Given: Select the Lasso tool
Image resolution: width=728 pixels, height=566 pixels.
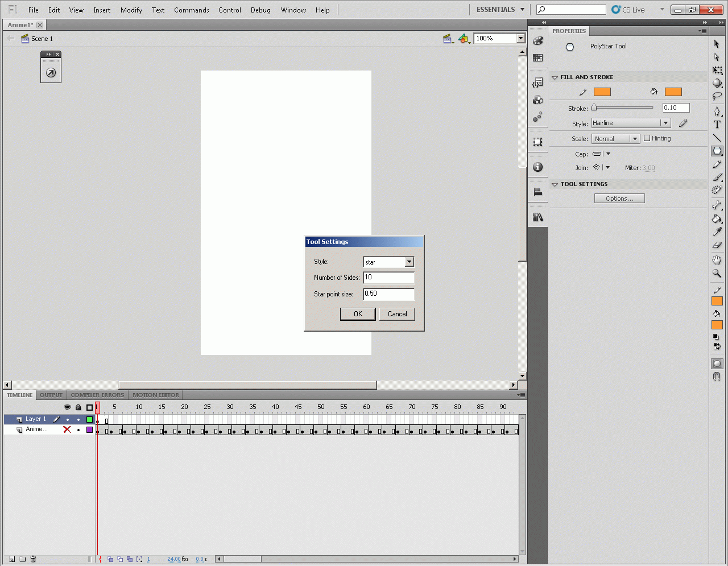Looking at the screenshot, I should click(x=717, y=97).
